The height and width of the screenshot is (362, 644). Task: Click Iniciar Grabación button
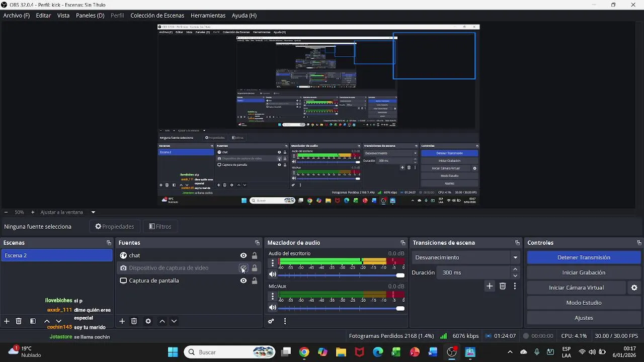(x=584, y=273)
